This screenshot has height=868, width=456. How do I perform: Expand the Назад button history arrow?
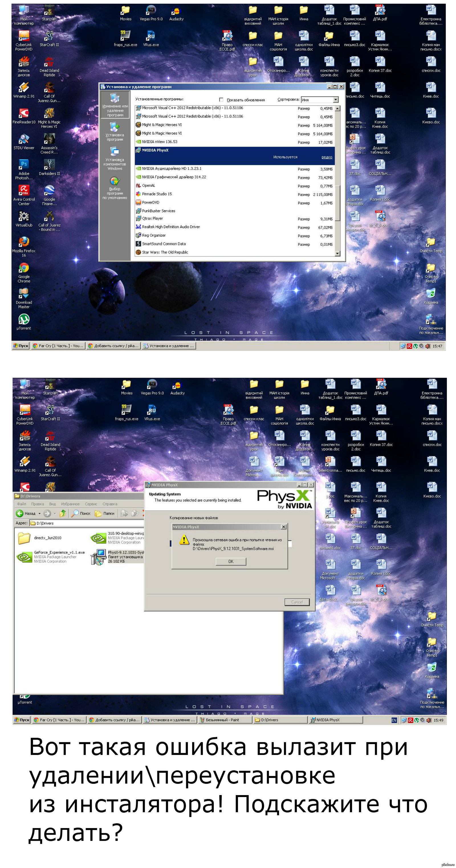tap(39, 514)
